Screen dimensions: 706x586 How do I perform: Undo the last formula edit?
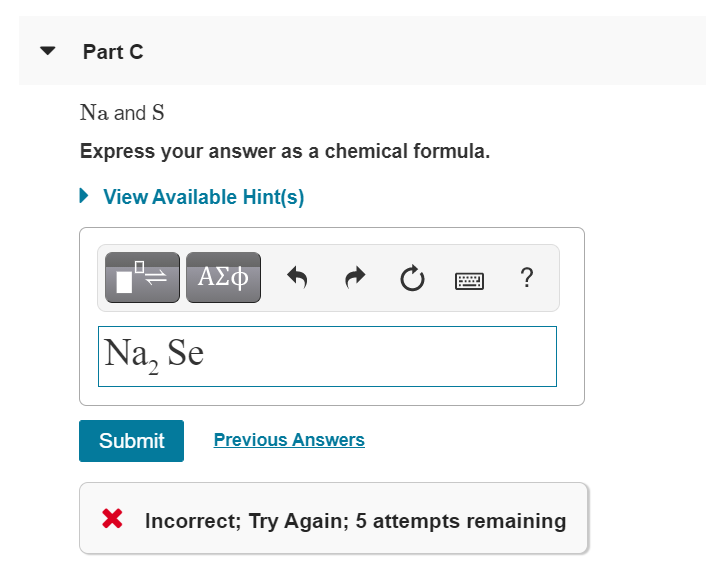pyautogui.click(x=297, y=277)
